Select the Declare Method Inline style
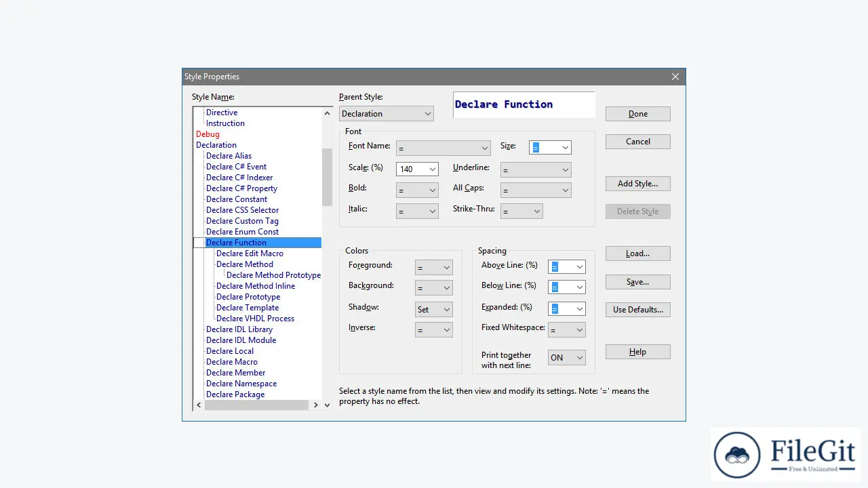 coord(256,286)
